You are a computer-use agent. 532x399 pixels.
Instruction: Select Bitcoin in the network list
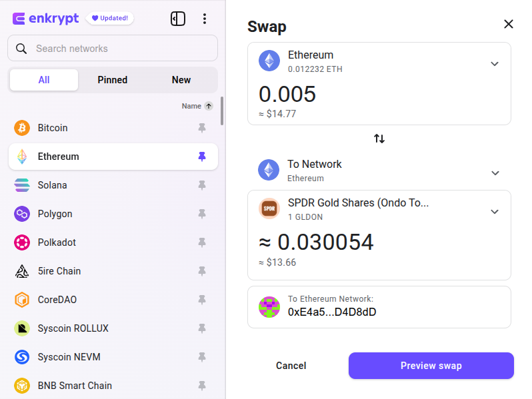[113, 128]
